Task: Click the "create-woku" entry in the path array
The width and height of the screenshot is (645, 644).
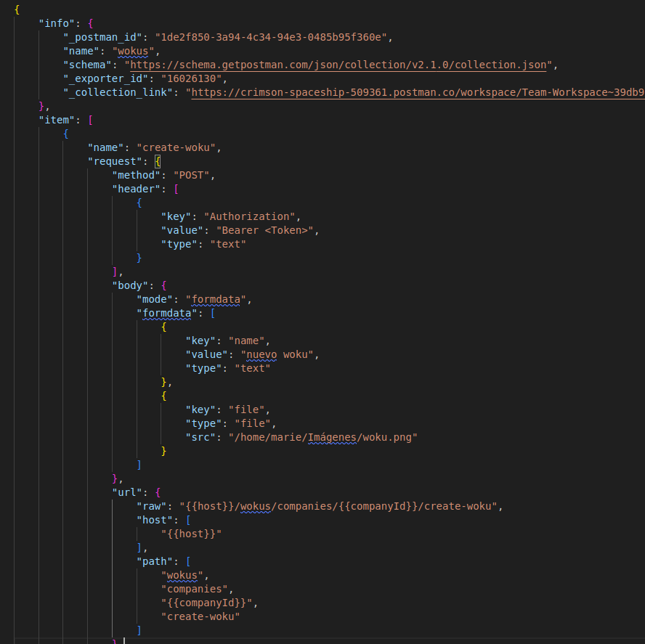Action: coord(200,617)
